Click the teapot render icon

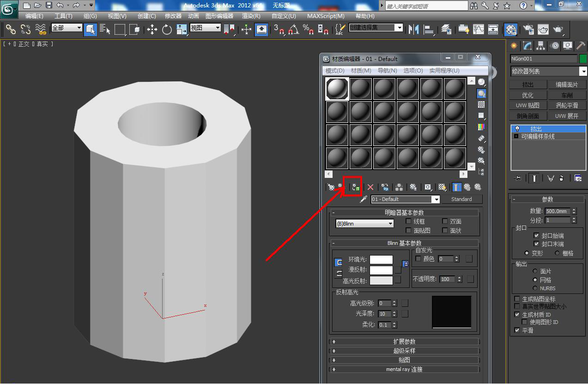click(x=558, y=30)
